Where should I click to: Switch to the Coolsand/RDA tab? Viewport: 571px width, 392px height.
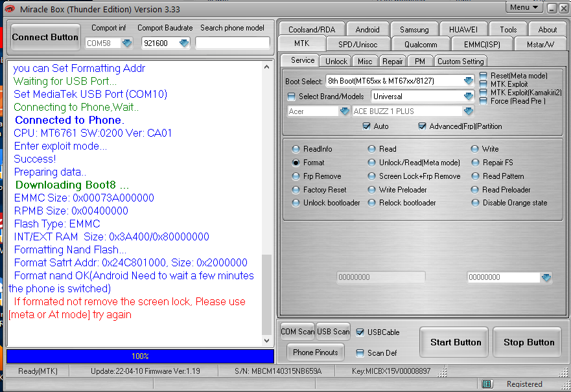312,30
